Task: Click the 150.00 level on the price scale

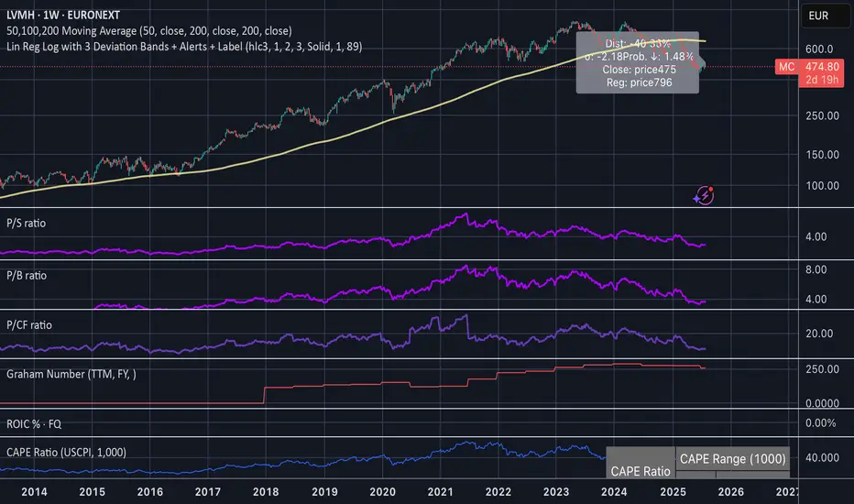Action: (x=823, y=155)
